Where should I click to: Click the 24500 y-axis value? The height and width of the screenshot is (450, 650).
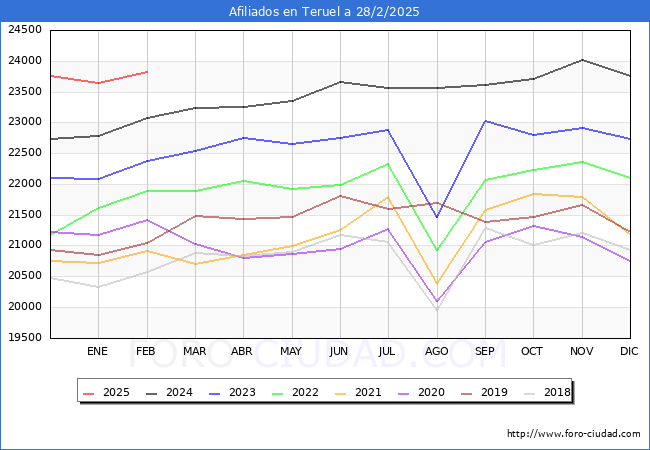(25, 30)
